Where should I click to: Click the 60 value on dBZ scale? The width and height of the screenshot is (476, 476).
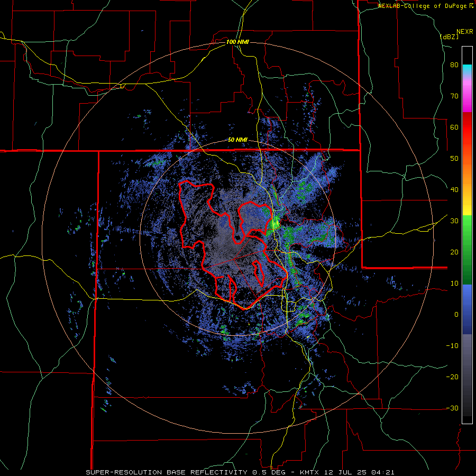pyautogui.click(x=454, y=127)
